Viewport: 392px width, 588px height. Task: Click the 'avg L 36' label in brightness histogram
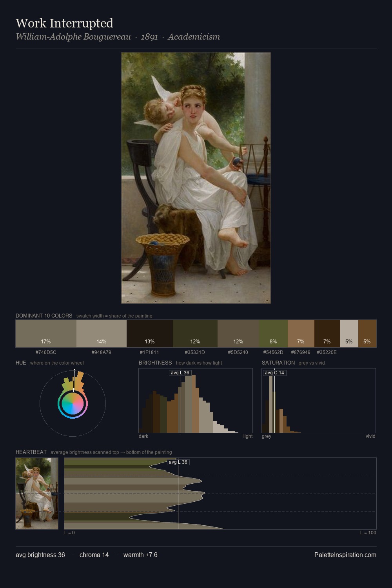pos(180,373)
